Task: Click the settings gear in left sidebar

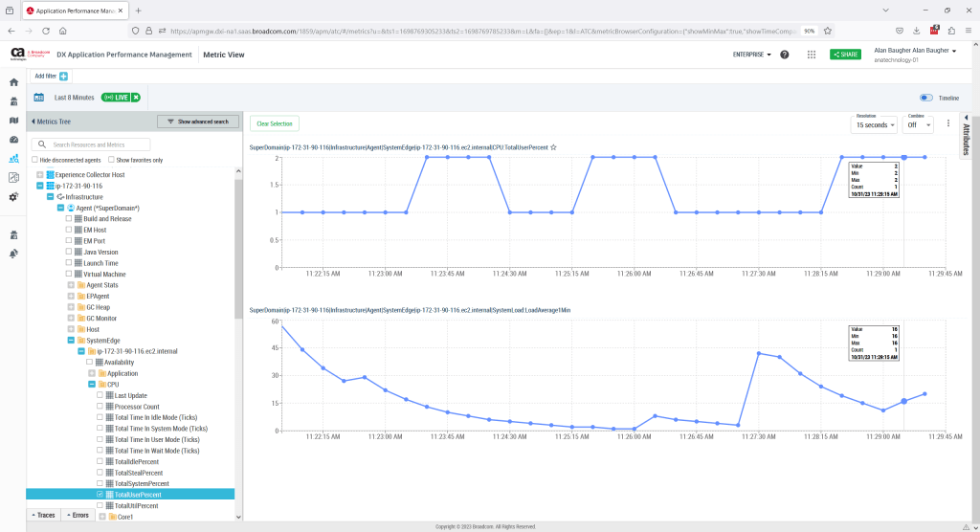Action: [13, 196]
